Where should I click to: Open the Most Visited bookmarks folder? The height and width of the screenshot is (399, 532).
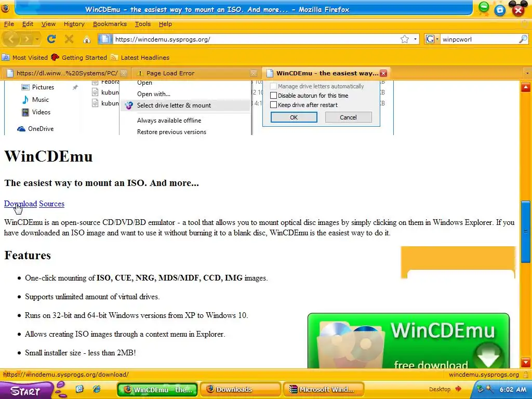point(25,57)
